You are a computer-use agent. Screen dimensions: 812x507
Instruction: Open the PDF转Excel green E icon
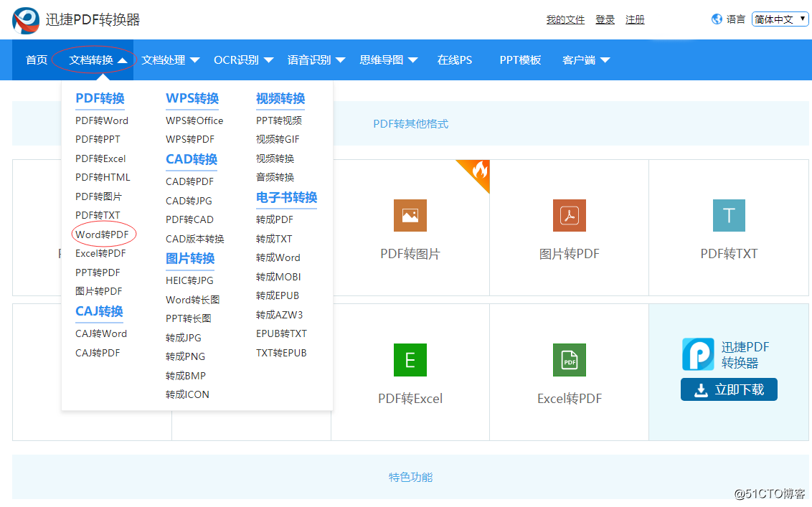410,360
